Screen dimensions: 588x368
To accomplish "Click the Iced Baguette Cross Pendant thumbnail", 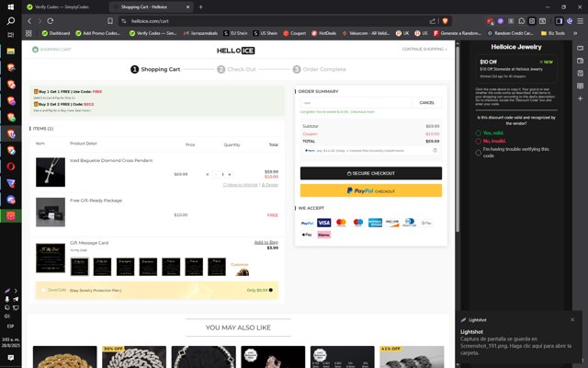I will 51,172.
